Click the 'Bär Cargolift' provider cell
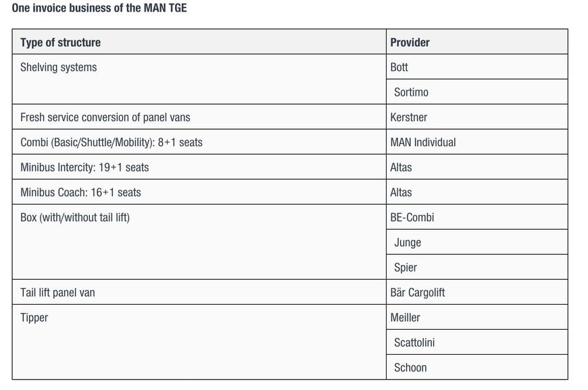Screen dimensions: 588x390 click(x=477, y=292)
